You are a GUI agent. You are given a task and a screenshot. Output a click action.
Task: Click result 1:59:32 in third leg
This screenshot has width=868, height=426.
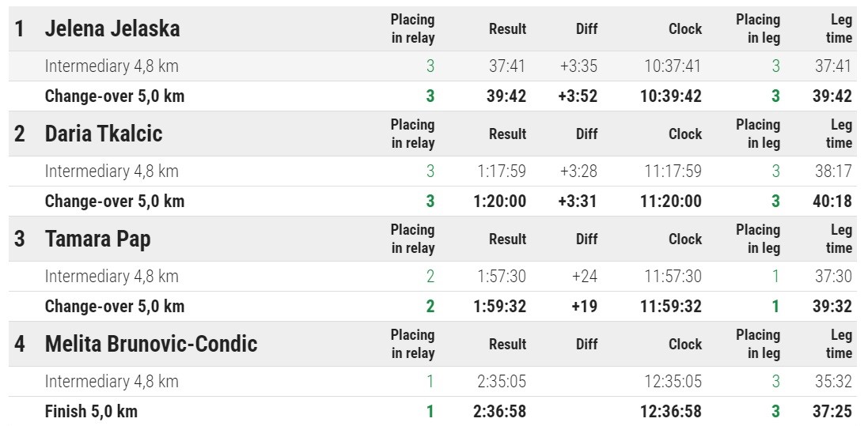point(499,307)
